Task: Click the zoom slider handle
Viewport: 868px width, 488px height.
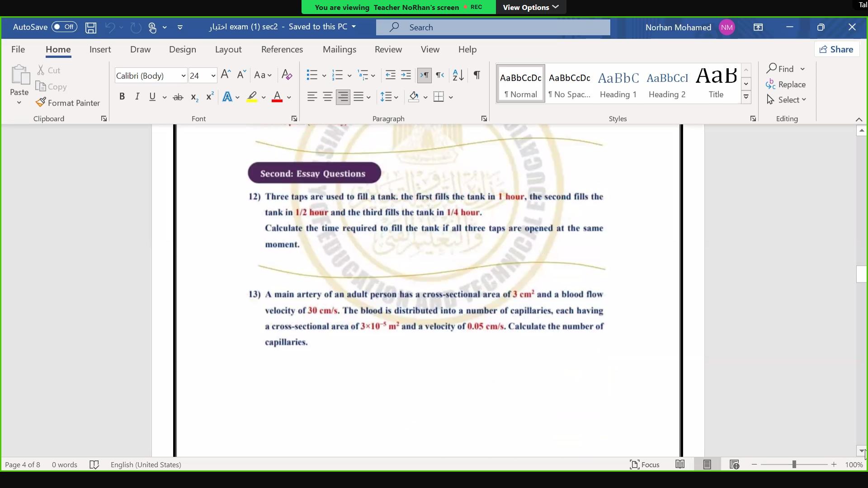Action: coord(794,465)
